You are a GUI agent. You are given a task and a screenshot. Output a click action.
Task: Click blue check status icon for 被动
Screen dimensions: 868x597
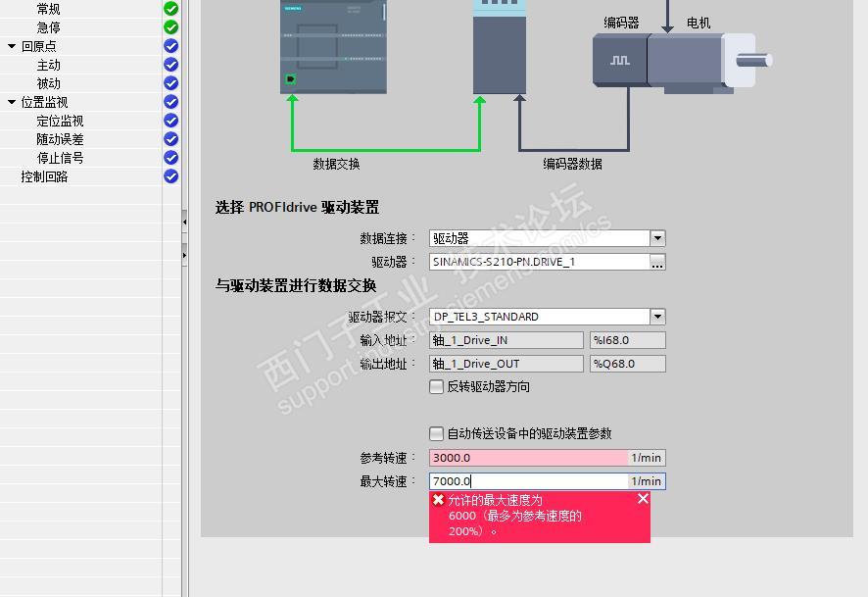171,83
